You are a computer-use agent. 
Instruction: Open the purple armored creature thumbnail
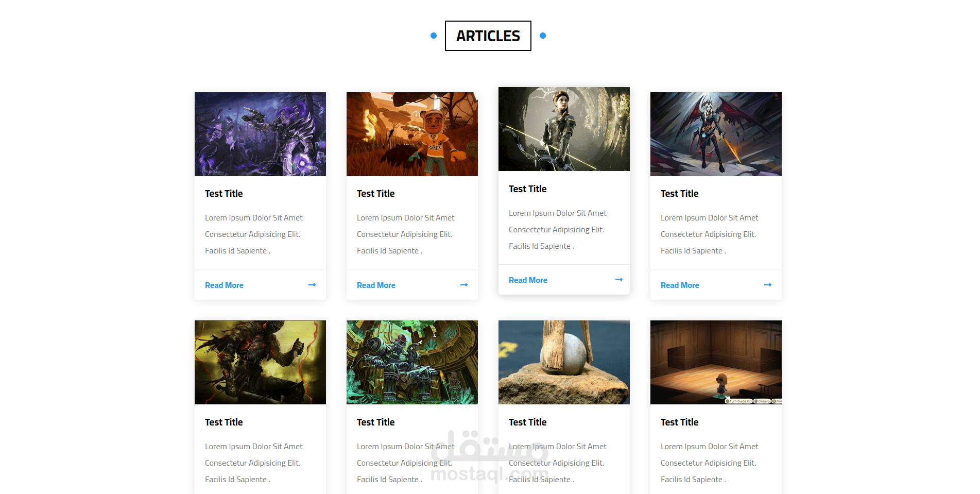point(260,134)
